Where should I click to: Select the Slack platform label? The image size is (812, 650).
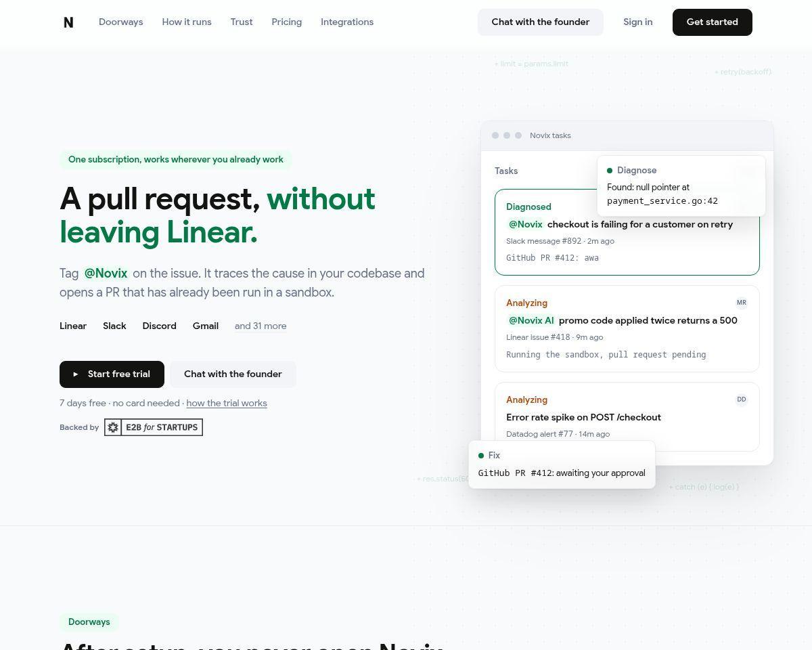click(x=114, y=326)
